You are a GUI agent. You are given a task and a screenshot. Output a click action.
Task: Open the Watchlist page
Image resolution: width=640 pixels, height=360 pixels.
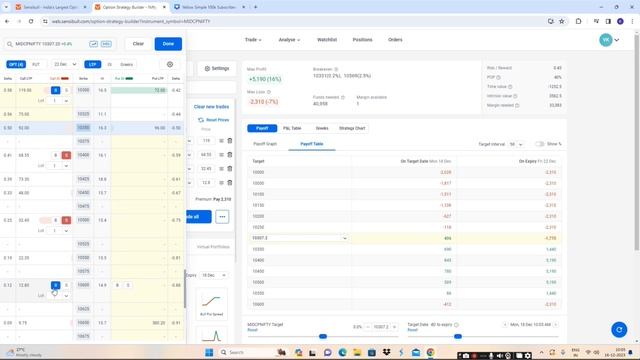[x=327, y=40]
